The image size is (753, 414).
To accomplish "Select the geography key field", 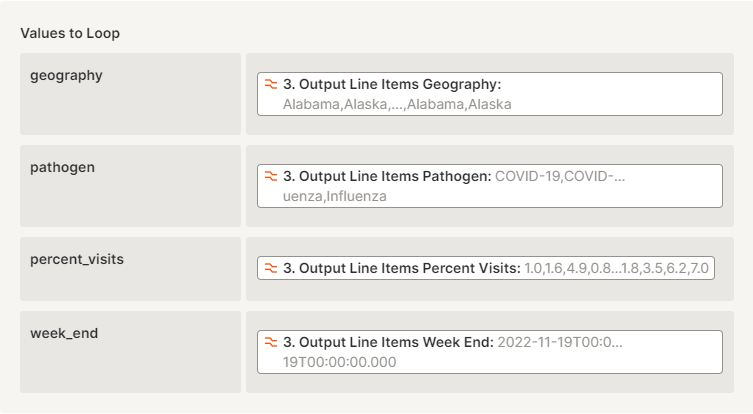I will 130,93.
